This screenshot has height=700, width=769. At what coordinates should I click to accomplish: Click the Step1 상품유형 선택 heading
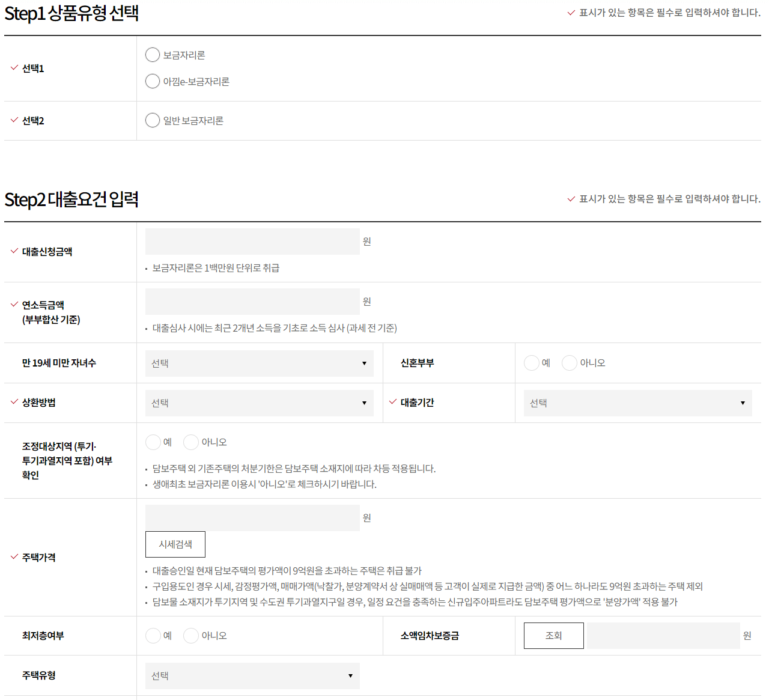click(x=71, y=11)
